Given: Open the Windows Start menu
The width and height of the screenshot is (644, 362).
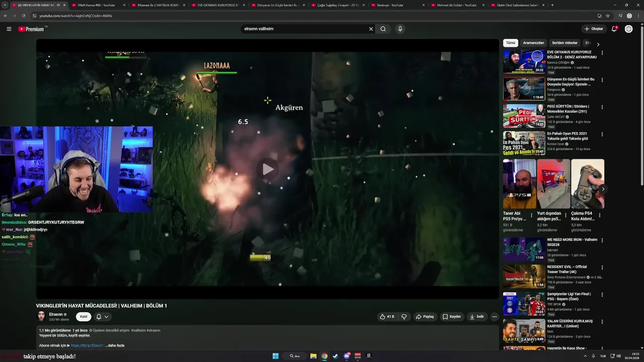Looking at the screenshot, I should click(276, 356).
